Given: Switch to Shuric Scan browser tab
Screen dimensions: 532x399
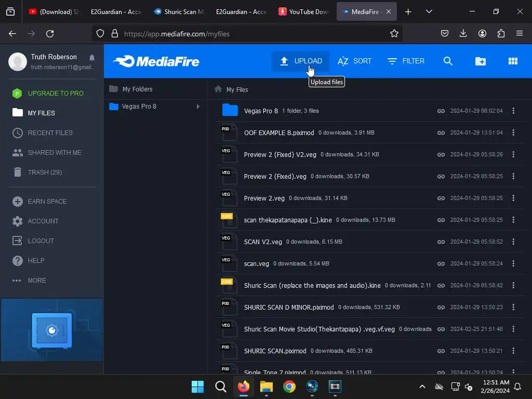Looking at the screenshot, I should click(x=179, y=11).
